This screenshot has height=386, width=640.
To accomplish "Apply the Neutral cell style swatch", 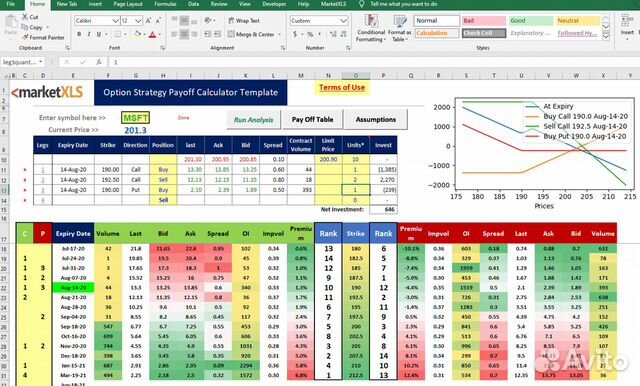I will coord(578,21).
